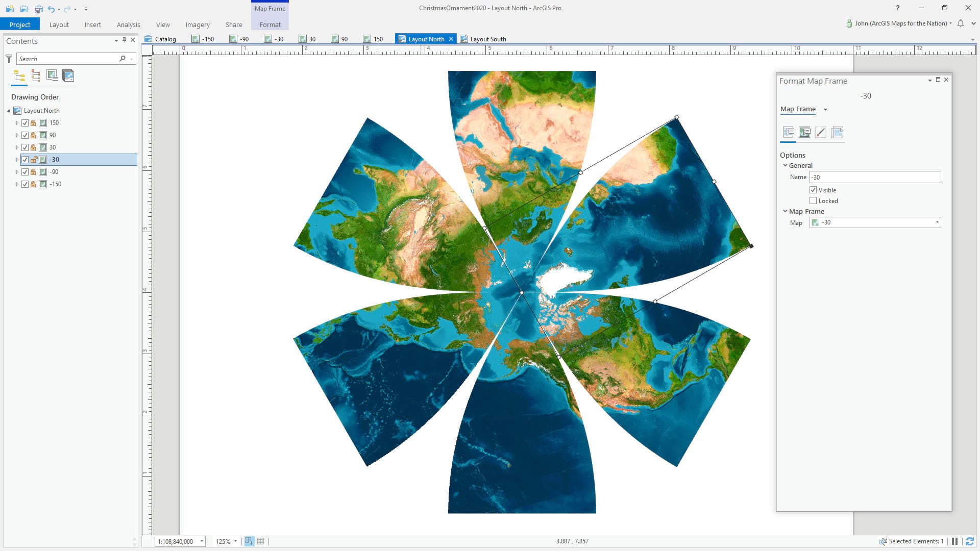Viewport: 980px width, 551px height.
Task: Toggle the Locked checkbox in Format panel
Action: (813, 201)
